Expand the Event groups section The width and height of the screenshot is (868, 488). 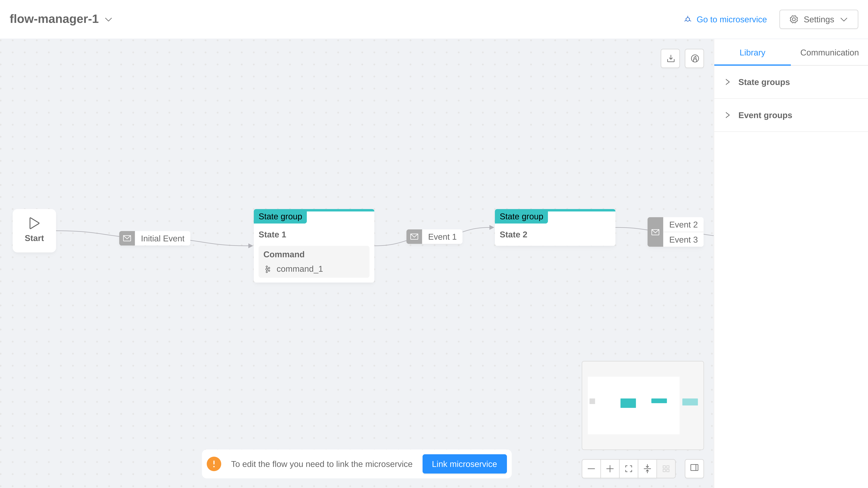pyautogui.click(x=765, y=115)
